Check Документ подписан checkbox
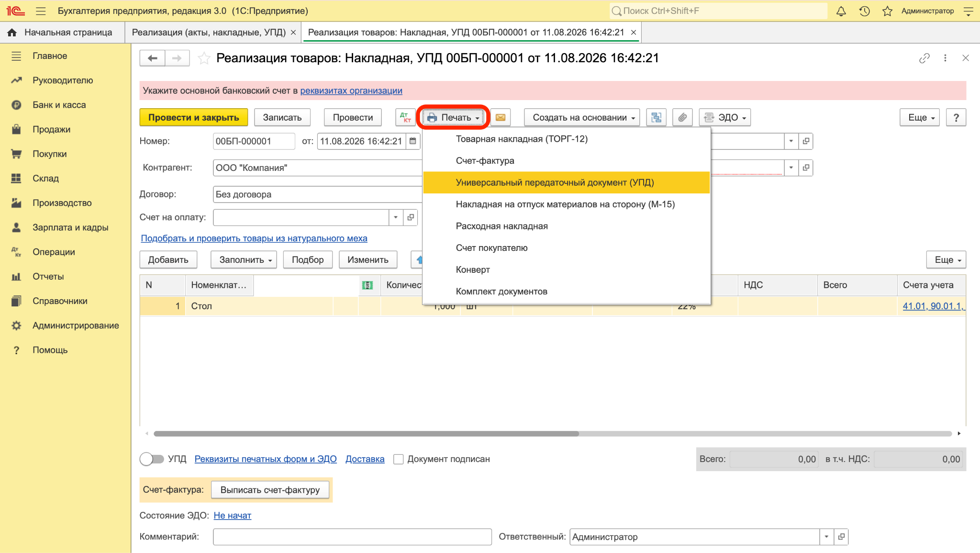This screenshot has width=980, height=553. point(398,459)
